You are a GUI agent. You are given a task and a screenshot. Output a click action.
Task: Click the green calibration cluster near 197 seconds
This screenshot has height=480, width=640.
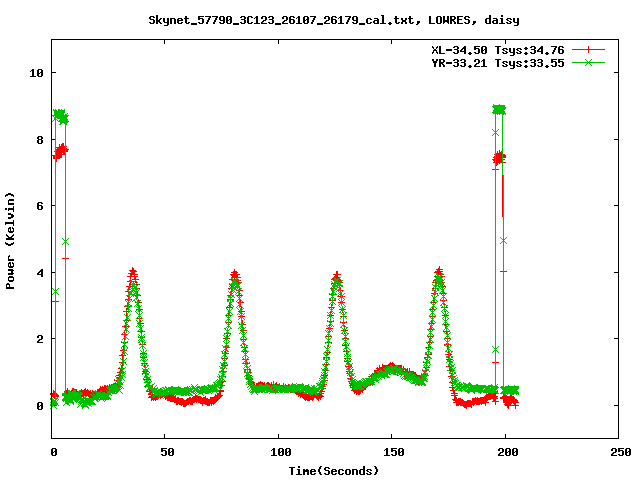pos(499,109)
